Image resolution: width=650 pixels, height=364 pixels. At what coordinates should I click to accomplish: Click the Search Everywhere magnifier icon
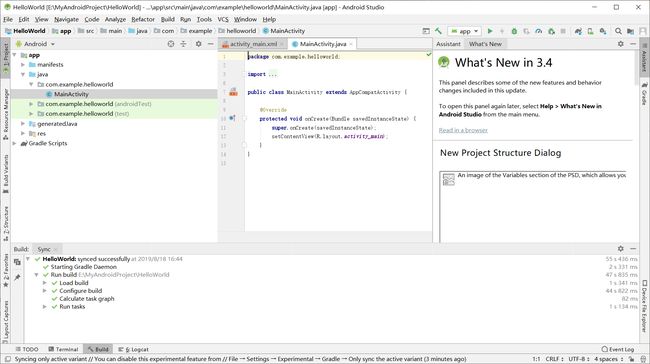[618, 31]
